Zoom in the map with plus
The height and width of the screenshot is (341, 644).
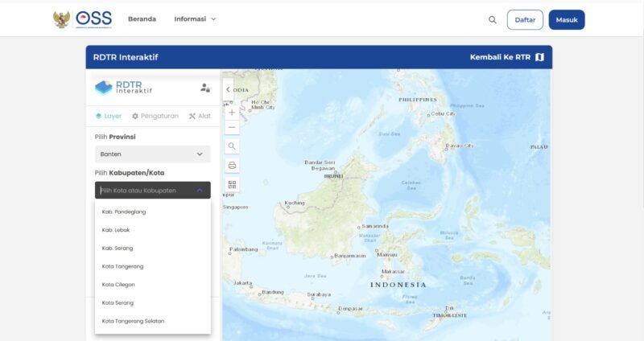click(x=232, y=113)
